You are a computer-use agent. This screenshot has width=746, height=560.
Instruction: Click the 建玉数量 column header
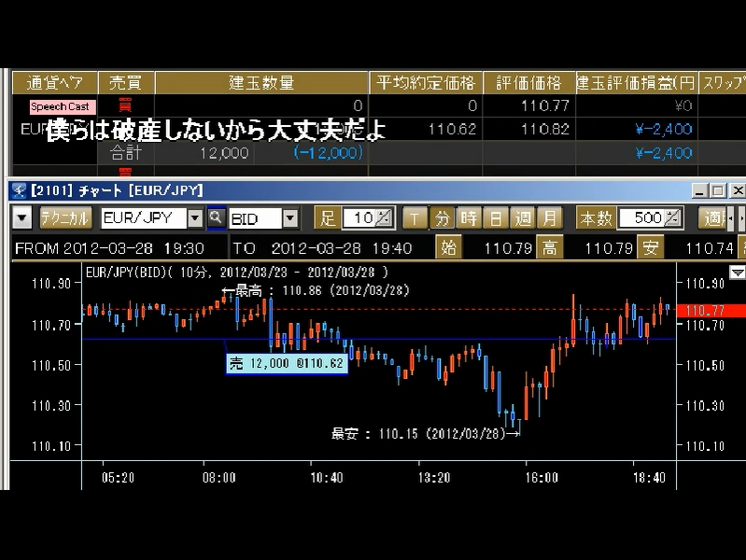coord(261,83)
